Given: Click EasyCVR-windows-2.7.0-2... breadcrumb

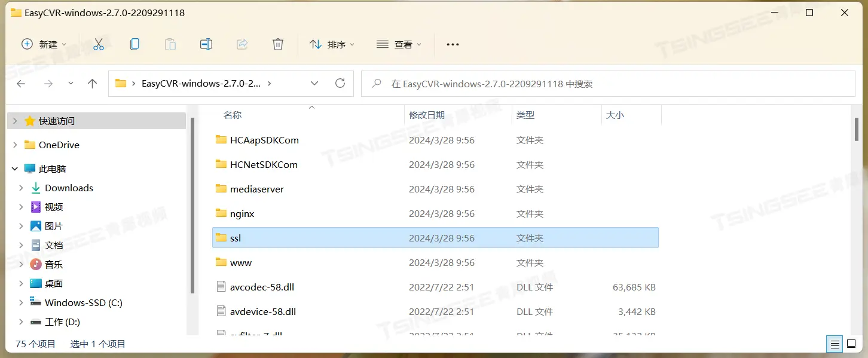Looking at the screenshot, I should click(x=201, y=84).
